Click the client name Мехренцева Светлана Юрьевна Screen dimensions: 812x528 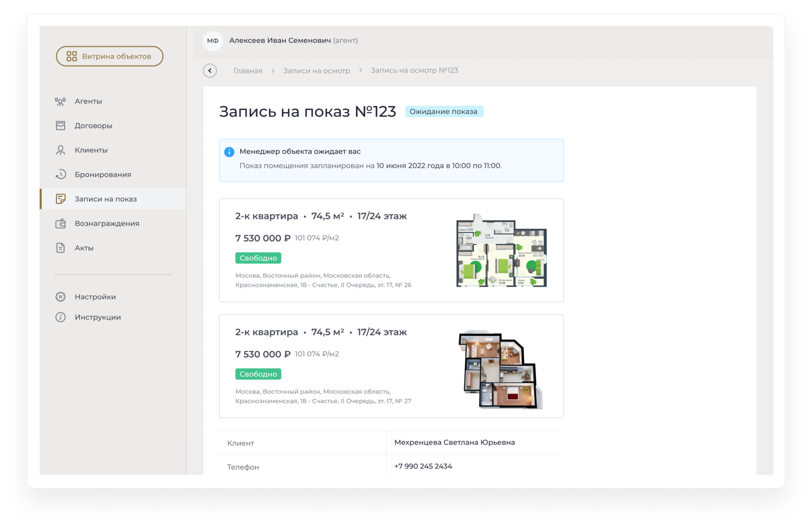point(454,442)
